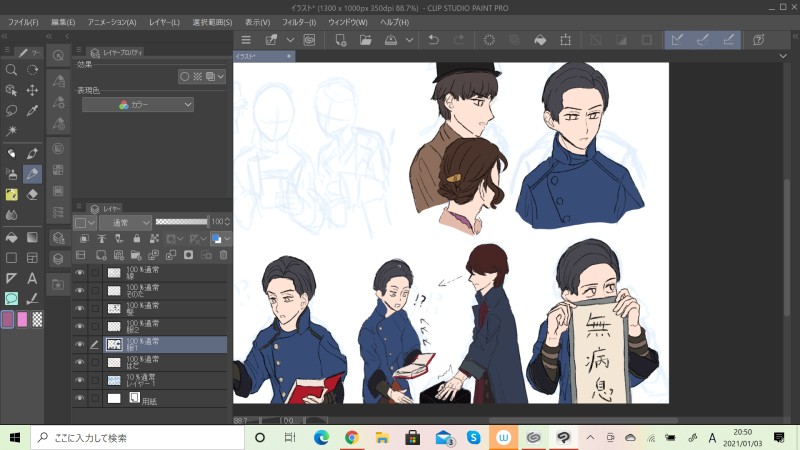The width and height of the screenshot is (800, 450).
Task: Open the ファイル(F) menu
Action: click(x=23, y=22)
